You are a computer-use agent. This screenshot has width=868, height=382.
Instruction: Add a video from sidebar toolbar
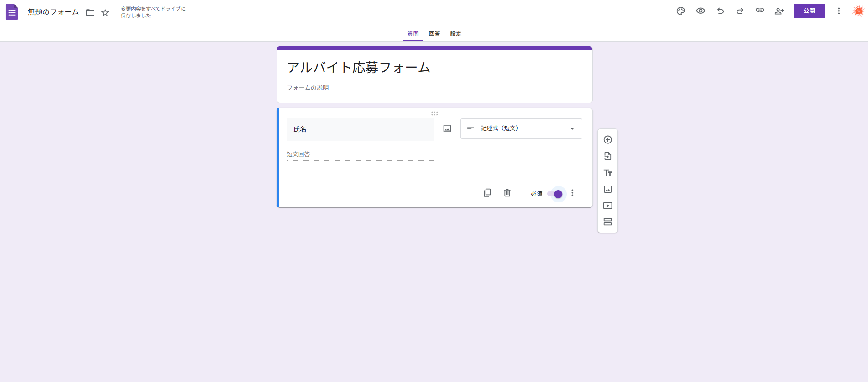(607, 206)
